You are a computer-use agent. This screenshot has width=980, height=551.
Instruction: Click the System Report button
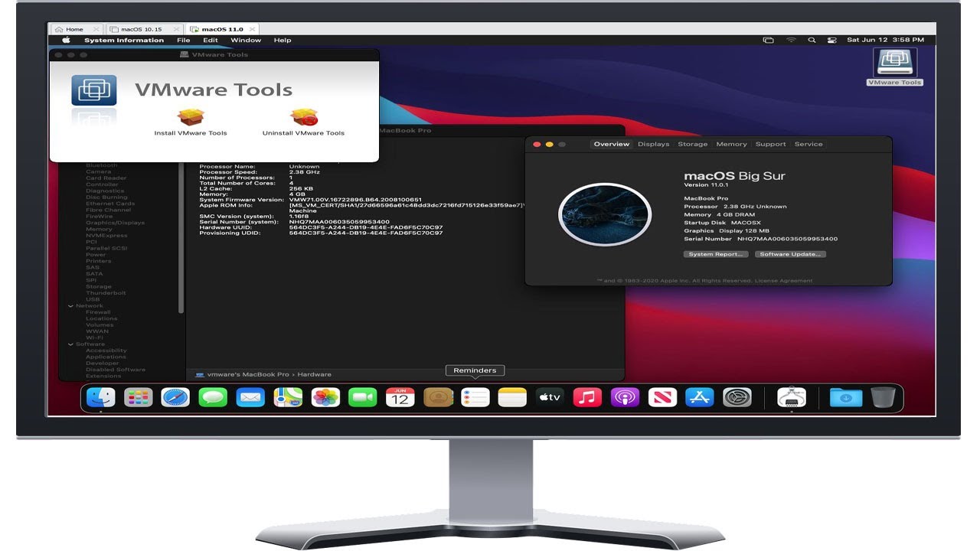tap(716, 254)
